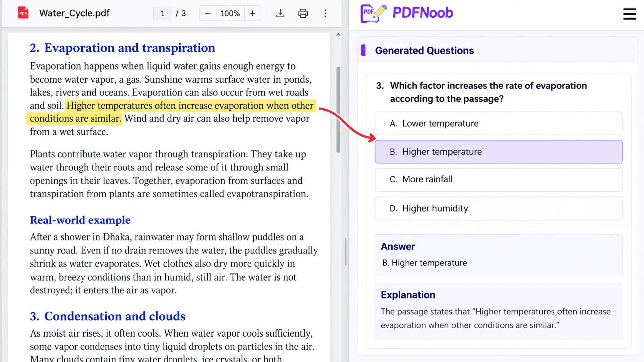Image resolution: width=644 pixels, height=362 pixels.
Task: Select answer C. More rainfall
Action: coord(498,180)
